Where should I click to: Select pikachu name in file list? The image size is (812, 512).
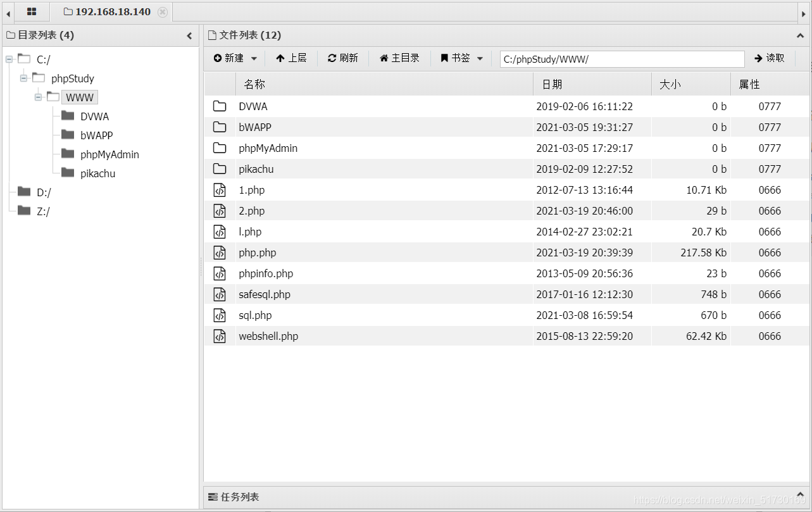point(256,169)
